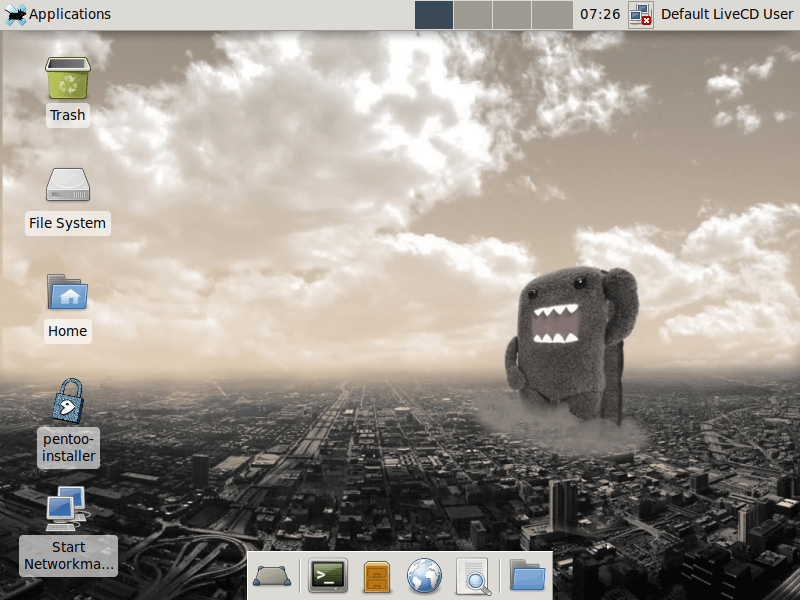Open the Default LiveCD User menu
The height and width of the screenshot is (600, 800).
[727, 14]
